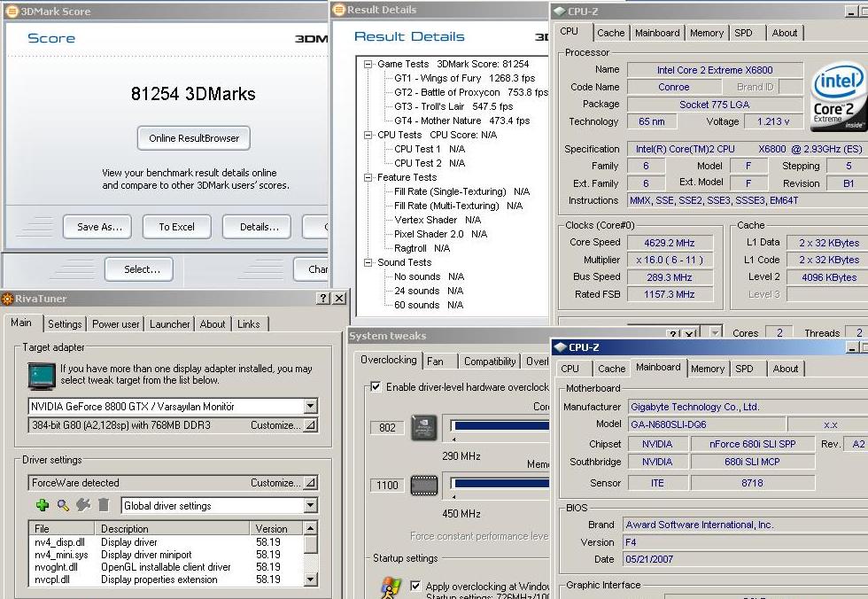Click the Select... button
Screen dimensions: 868x599
139,269
